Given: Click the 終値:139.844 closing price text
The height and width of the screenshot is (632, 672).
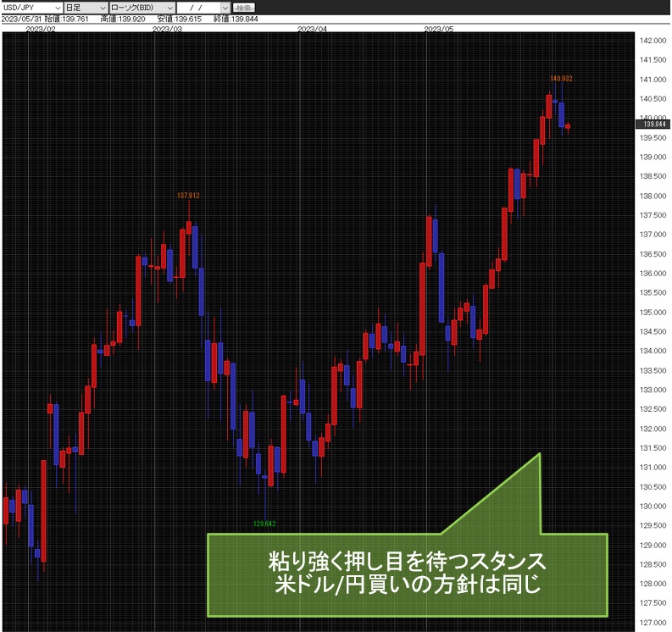Looking at the screenshot, I should 236,19.
